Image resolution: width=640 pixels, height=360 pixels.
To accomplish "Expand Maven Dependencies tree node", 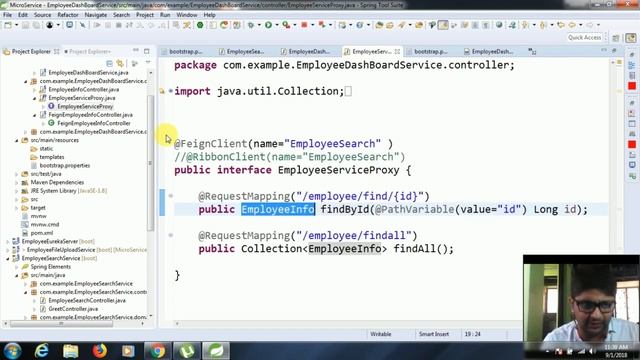I will (17, 182).
